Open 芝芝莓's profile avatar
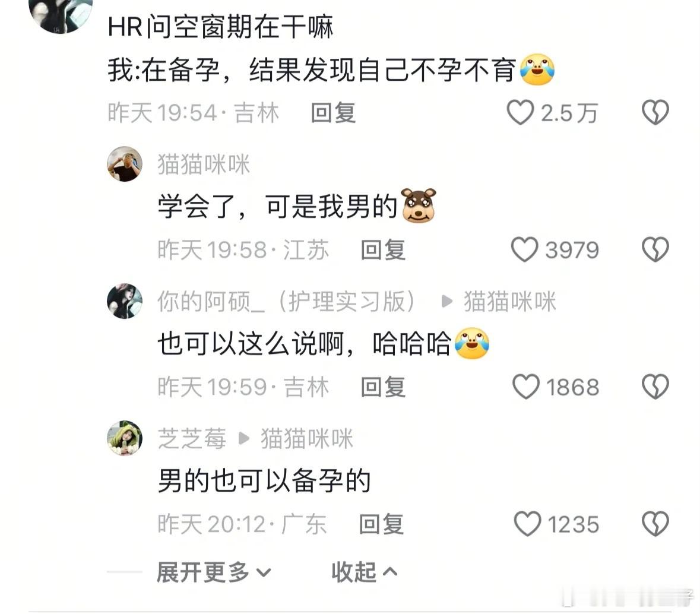The width and height of the screenshot is (700, 614). (x=125, y=438)
